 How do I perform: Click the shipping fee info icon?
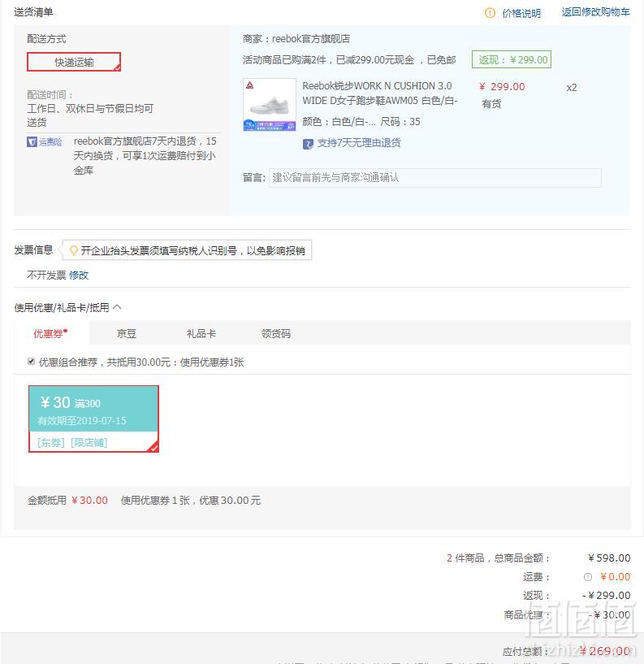coord(588,577)
